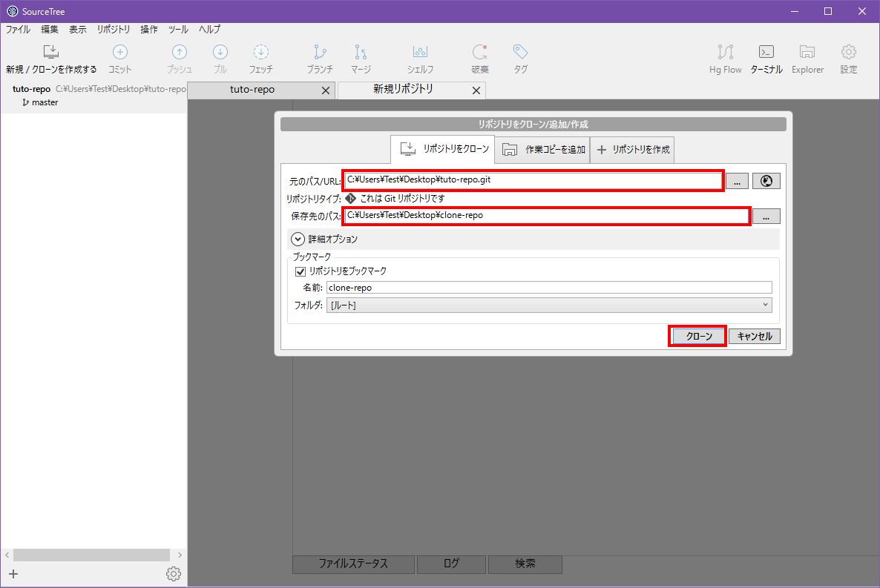
Task: Select the コミット (Commit) toolbar icon
Action: click(x=119, y=58)
